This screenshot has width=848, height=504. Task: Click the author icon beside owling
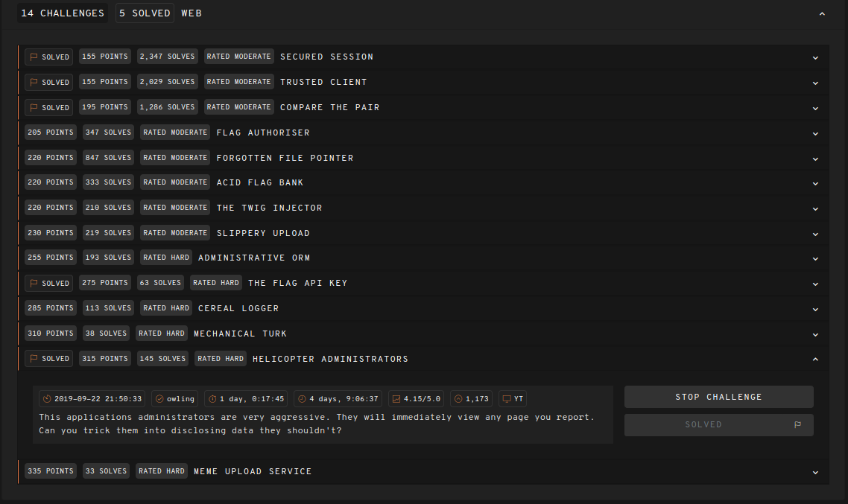(158, 398)
